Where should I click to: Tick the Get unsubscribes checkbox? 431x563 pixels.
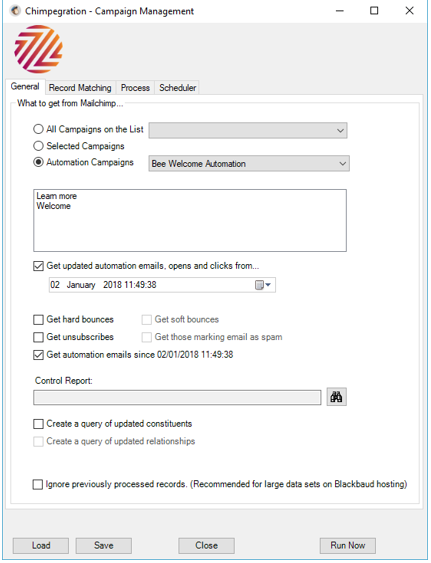point(38,337)
